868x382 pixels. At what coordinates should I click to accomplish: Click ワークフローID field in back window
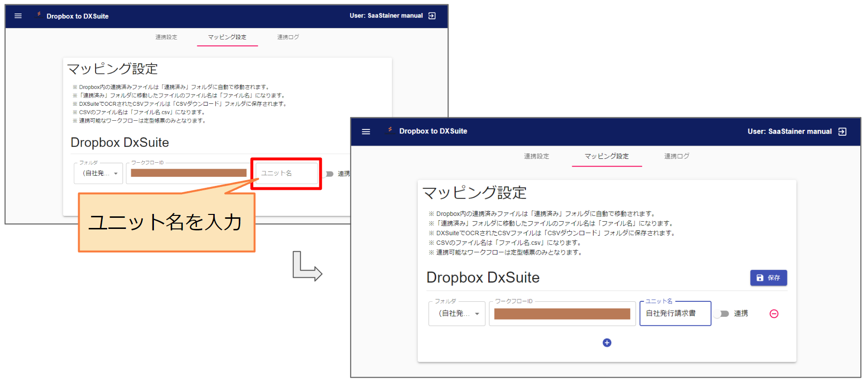189,173
